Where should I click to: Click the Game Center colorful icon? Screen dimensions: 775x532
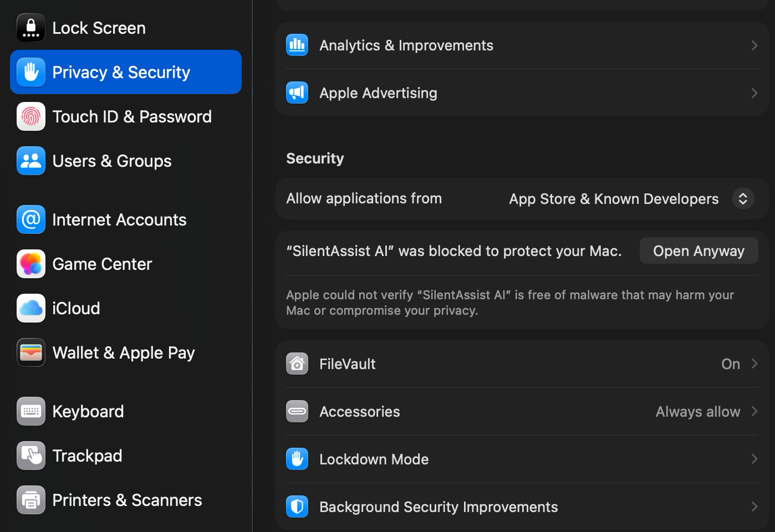[x=31, y=264]
